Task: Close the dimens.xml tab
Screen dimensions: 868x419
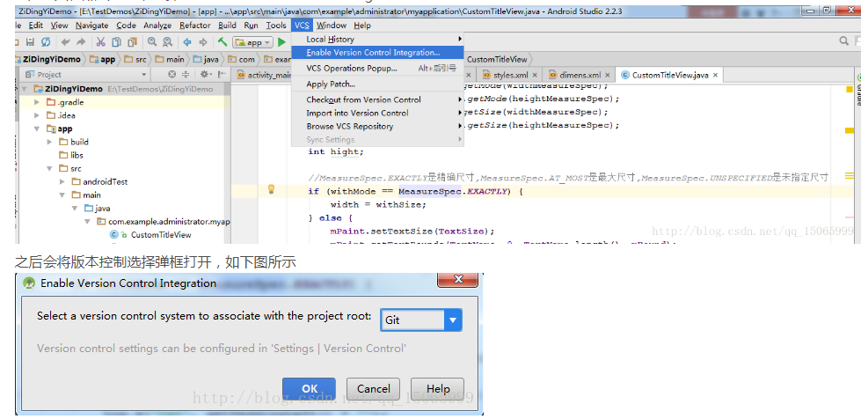Action: 608,76
